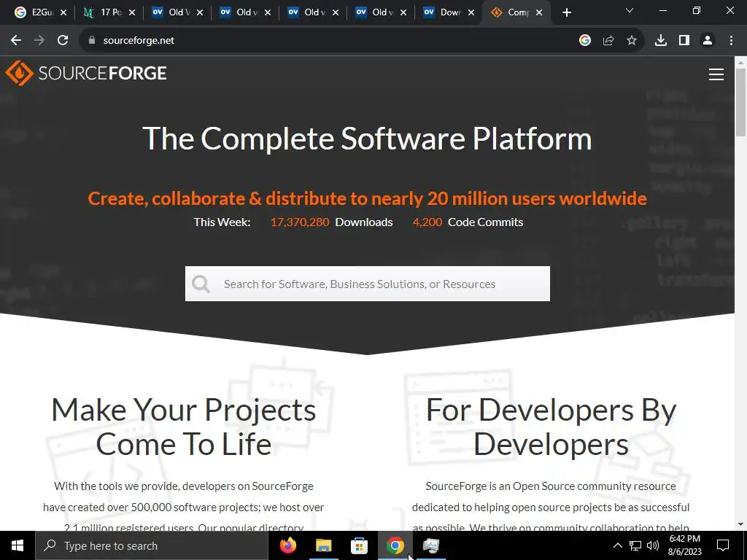Viewport: 747px width, 560px height.
Task: Click The Complete Software Platform heading
Action: coord(367,139)
